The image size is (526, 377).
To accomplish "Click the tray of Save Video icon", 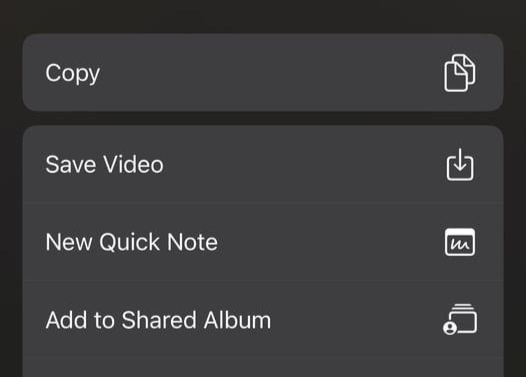I will click(x=460, y=168).
